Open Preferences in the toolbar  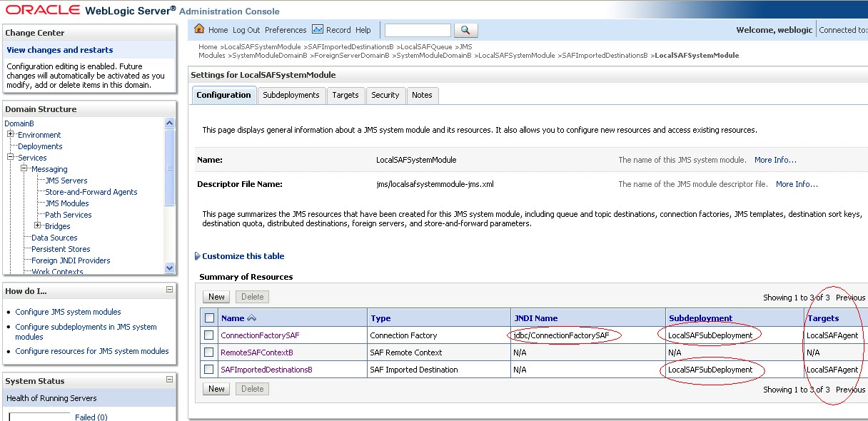pos(286,30)
